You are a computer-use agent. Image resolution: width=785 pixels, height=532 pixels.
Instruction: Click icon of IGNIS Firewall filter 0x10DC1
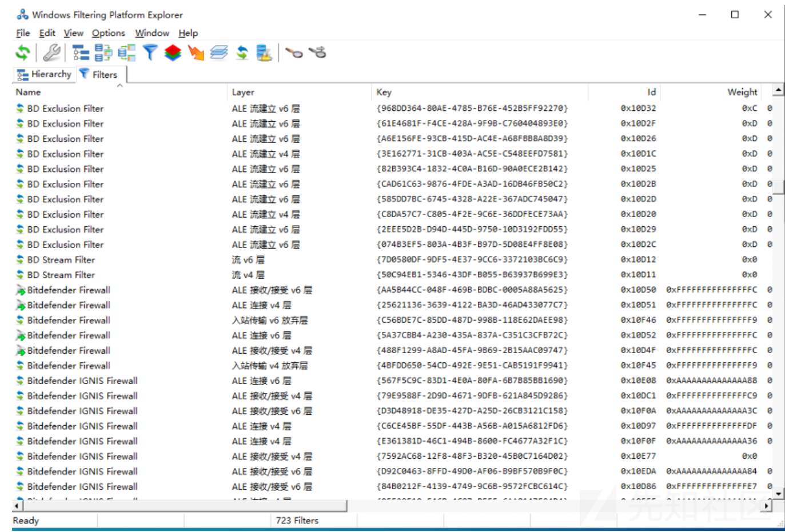click(20, 396)
